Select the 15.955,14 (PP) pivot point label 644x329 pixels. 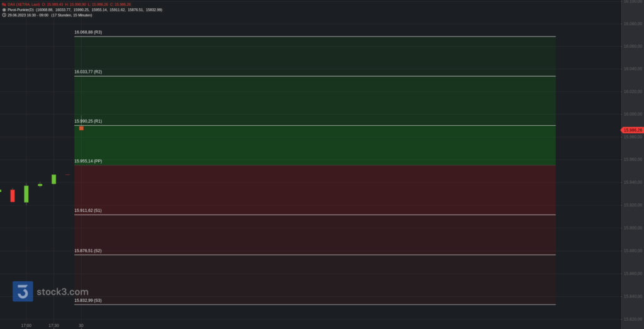point(88,161)
